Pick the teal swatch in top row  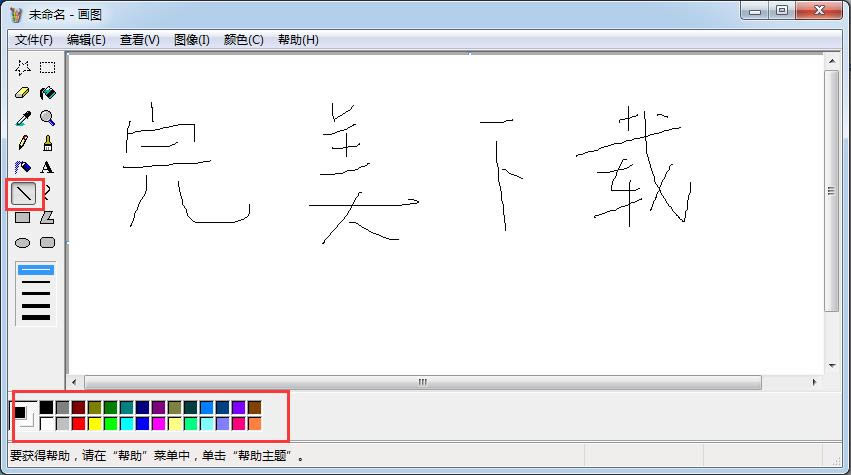126,407
